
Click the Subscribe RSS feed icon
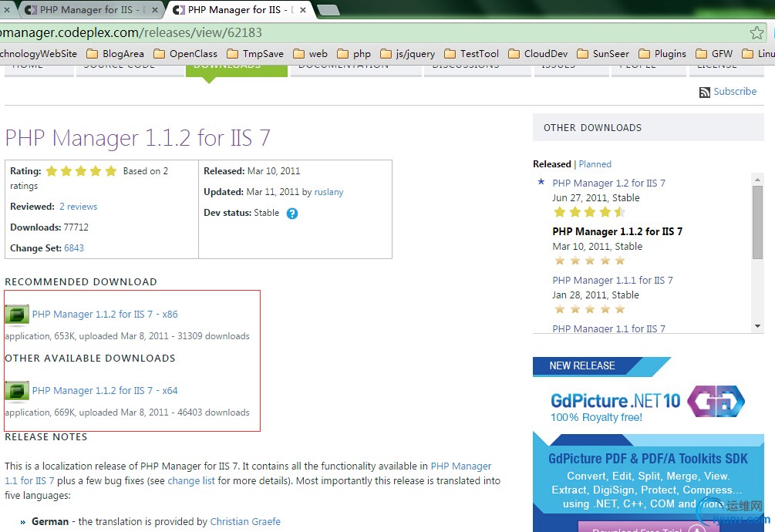click(704, 92)
